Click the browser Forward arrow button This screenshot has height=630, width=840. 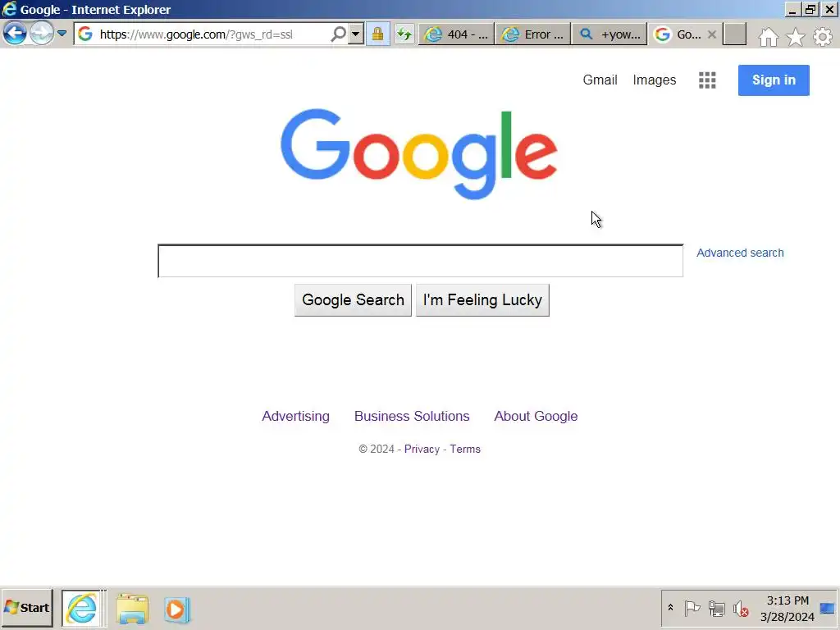[41, 34]
